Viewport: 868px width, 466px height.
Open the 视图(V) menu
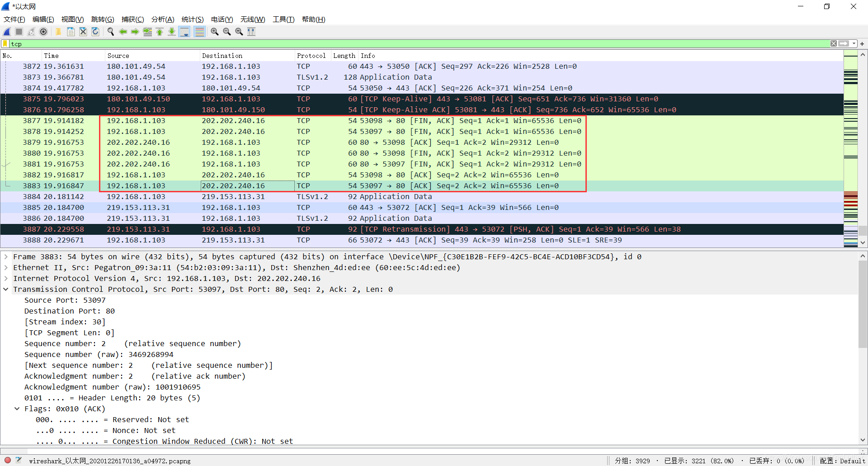73,19
